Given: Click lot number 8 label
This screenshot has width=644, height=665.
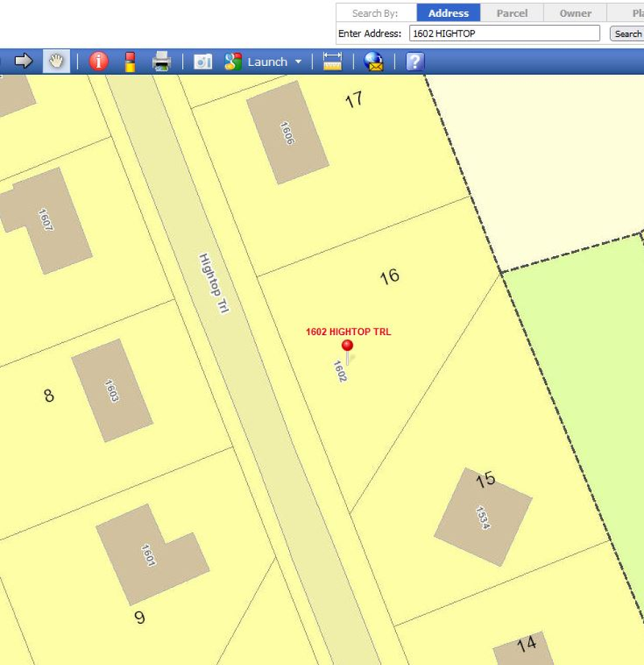Looking at the screenshot, I should click(x=49, y=395).
